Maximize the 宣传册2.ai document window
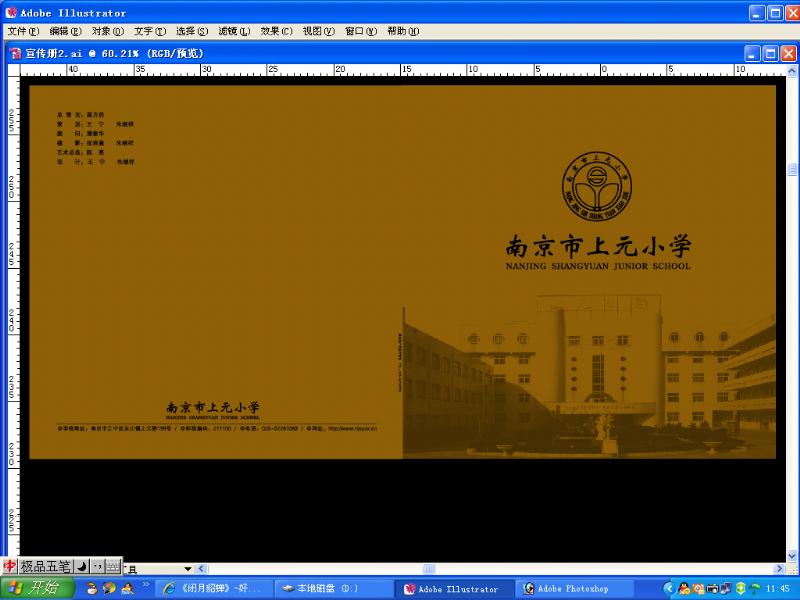 click(x=770, y=54)
